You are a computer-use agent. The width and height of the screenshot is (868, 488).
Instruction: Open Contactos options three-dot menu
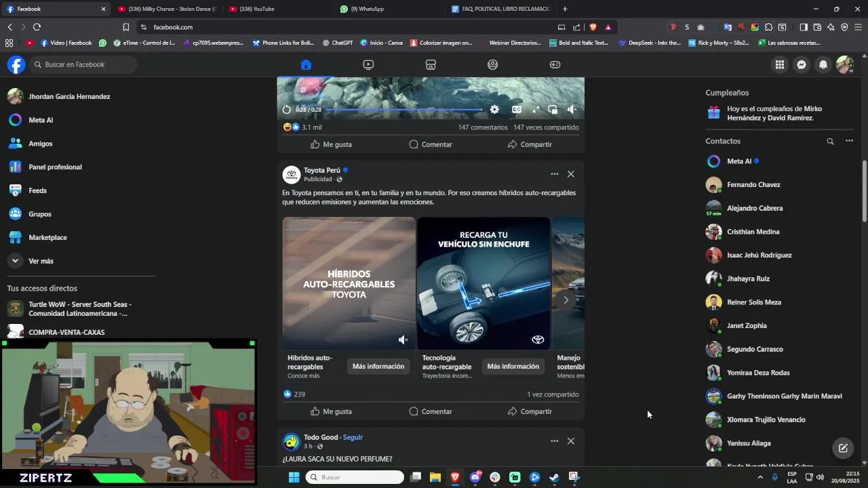(x=849, y=141)
